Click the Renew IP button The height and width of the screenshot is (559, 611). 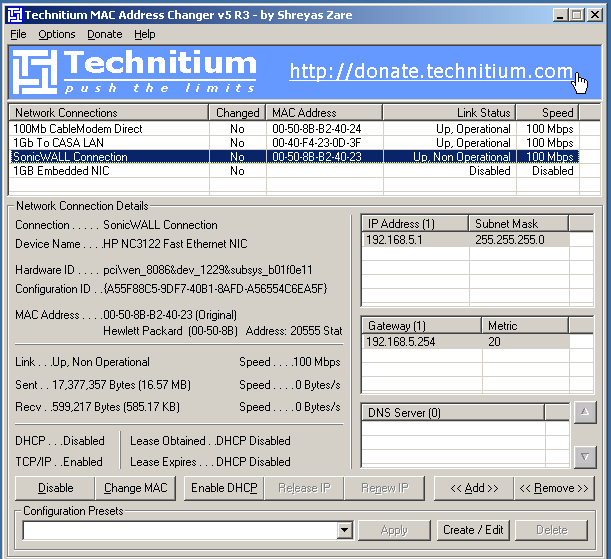[x=385, y=488]
